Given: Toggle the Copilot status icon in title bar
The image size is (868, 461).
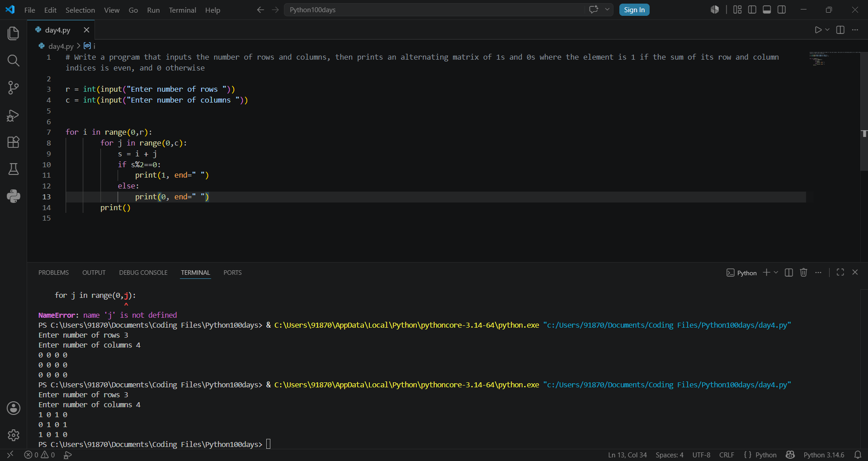Looking at the screenshot, I should tap(715, 9).
